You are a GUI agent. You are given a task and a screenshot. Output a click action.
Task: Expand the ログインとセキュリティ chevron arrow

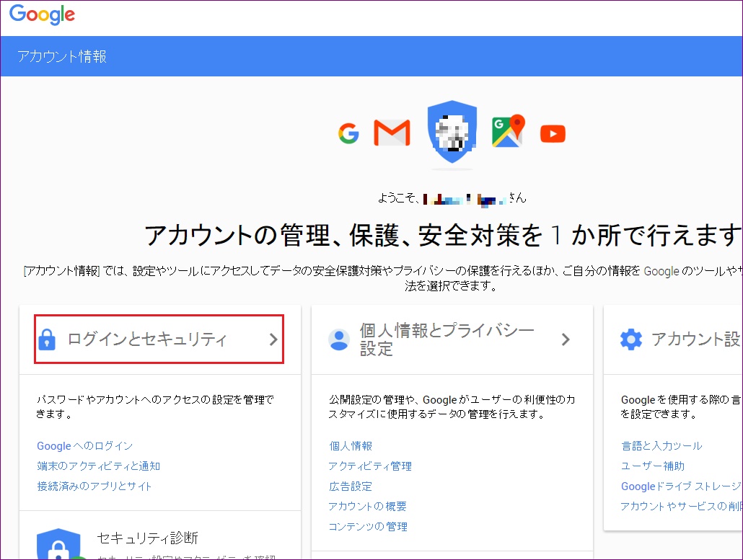coord(273,339)
